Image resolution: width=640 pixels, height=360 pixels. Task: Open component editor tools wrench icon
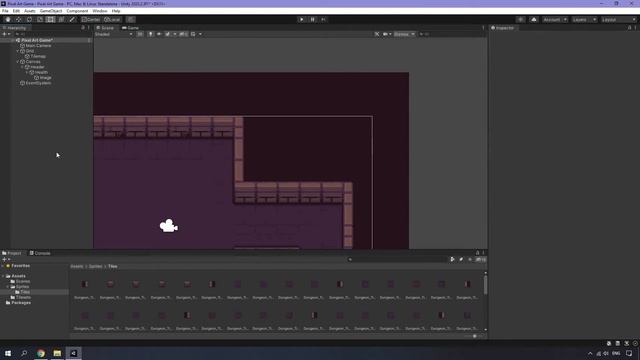(x=377, y=34)
